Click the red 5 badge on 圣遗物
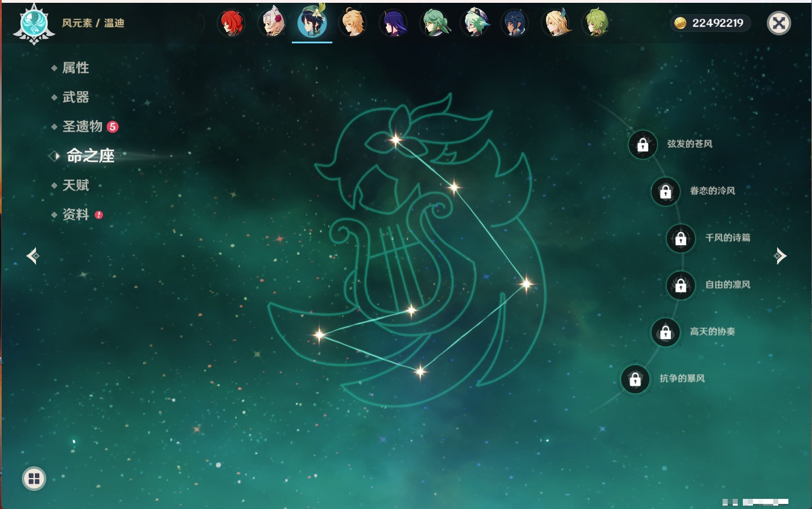Screen dimensions: 812x509 tap(112, 127)
